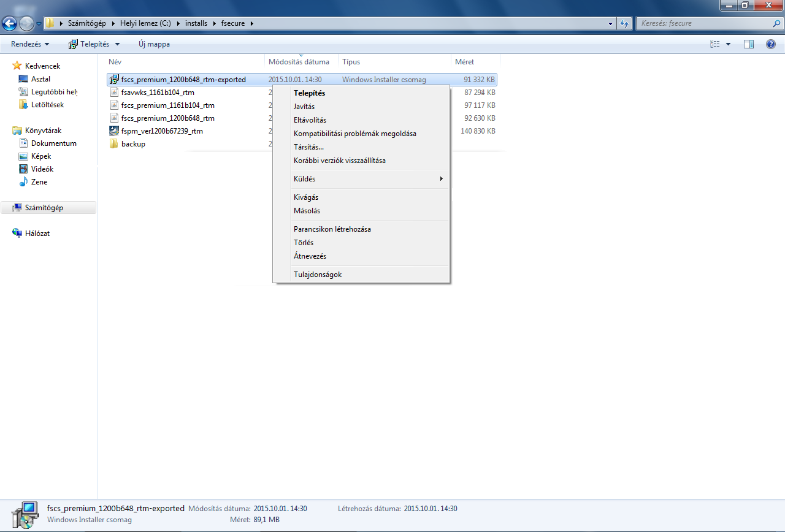Click the change view icon

click(x=714, y=44)
